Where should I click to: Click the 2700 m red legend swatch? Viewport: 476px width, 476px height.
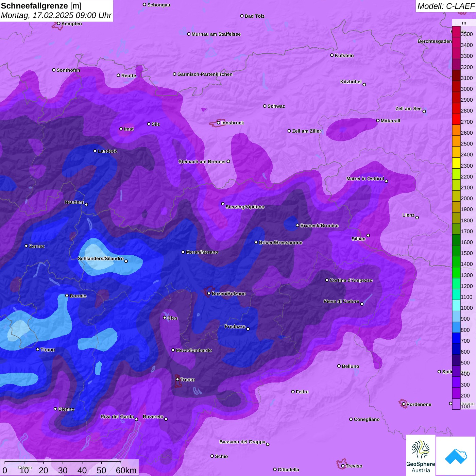[x=456, y=119]
